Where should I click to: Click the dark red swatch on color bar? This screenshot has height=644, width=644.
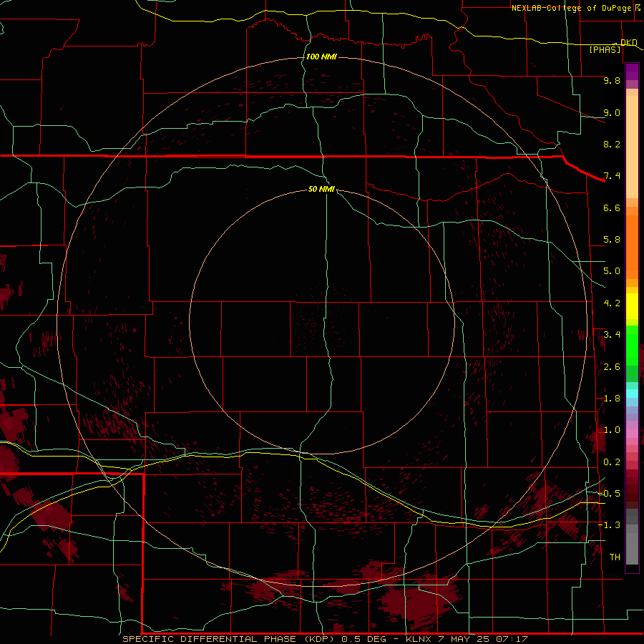[632, 489]
